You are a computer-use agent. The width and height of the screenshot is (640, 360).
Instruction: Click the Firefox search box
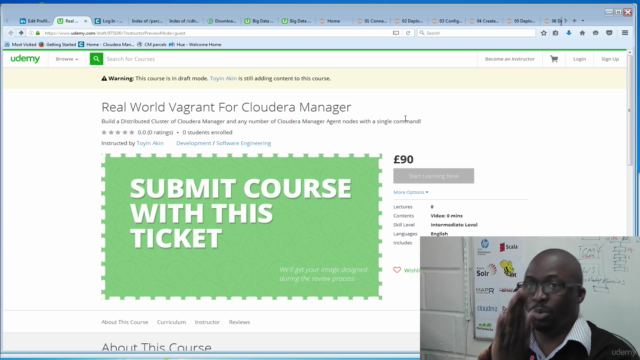(x=476, y=33)
